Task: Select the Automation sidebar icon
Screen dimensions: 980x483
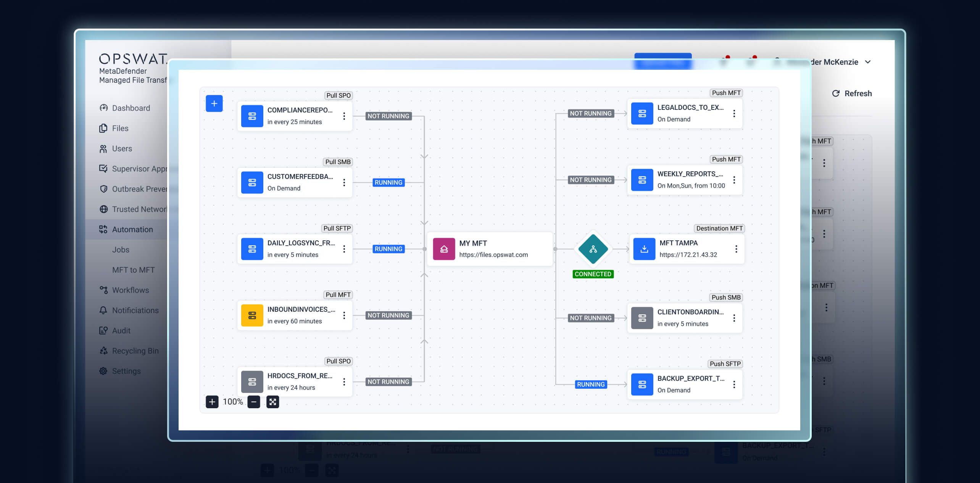Action: [x=103, y=229]
